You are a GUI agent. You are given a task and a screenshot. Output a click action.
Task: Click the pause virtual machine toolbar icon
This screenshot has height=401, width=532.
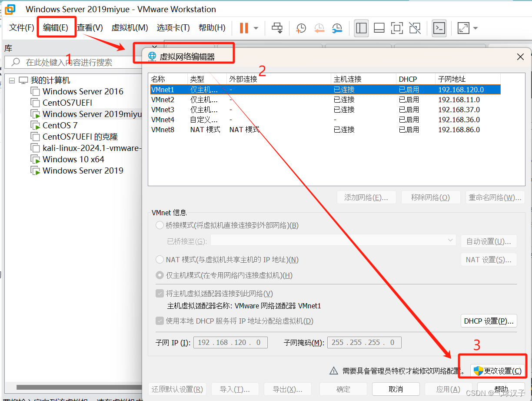point(244,28)
